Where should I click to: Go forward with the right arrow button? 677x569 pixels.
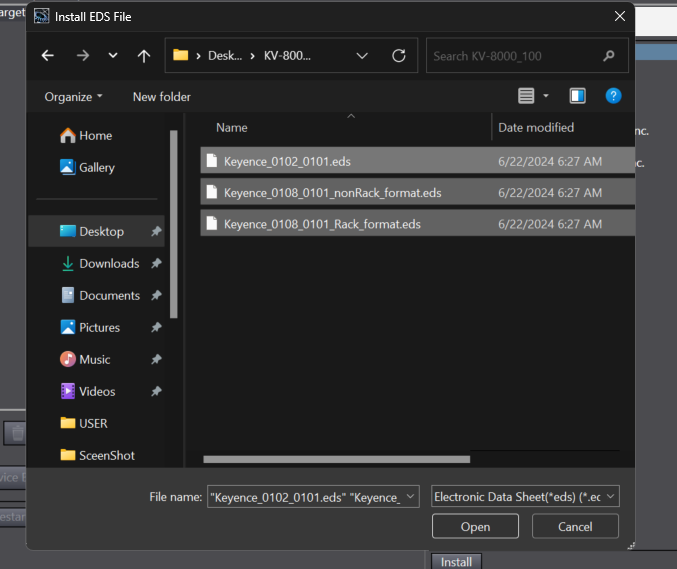pyautogui.click(x=82, y=55)
